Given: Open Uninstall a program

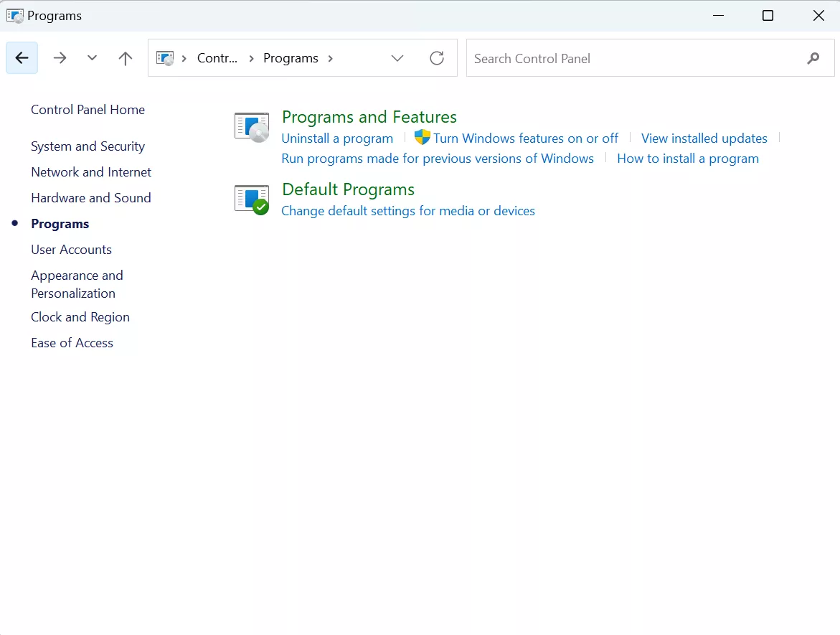Looking at the screenshot, I should click(x=337, y=138).
